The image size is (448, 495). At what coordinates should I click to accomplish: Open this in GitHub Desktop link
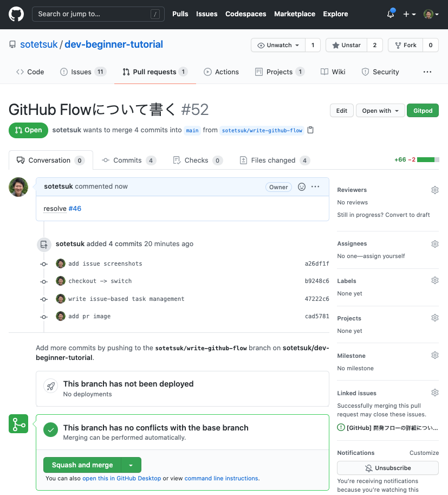(x=121, y=478)
